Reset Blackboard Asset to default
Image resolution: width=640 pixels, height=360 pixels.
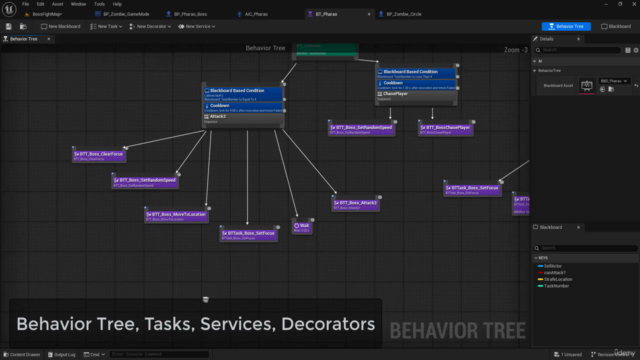[x=636, y=86]
